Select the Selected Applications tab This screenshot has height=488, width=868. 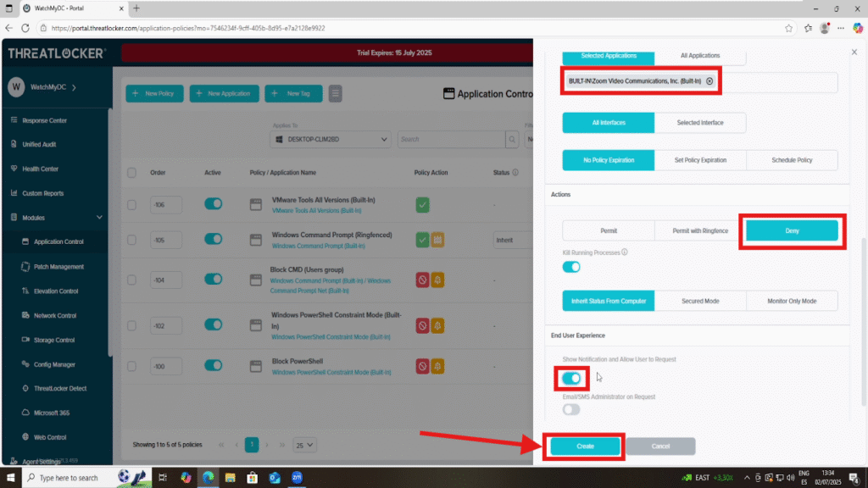click(609, 56)
